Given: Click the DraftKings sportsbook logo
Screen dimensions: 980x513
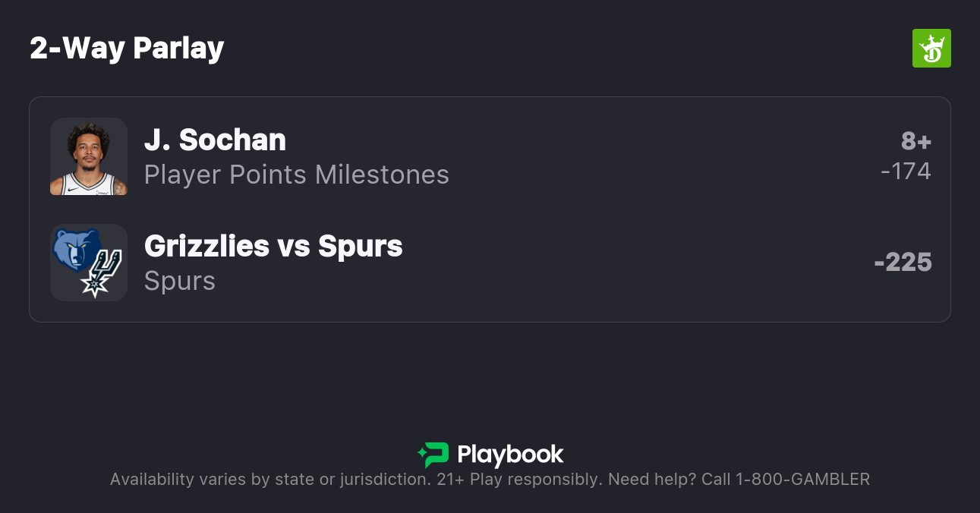Looking at the screenshot, I should tap(931, 49).
